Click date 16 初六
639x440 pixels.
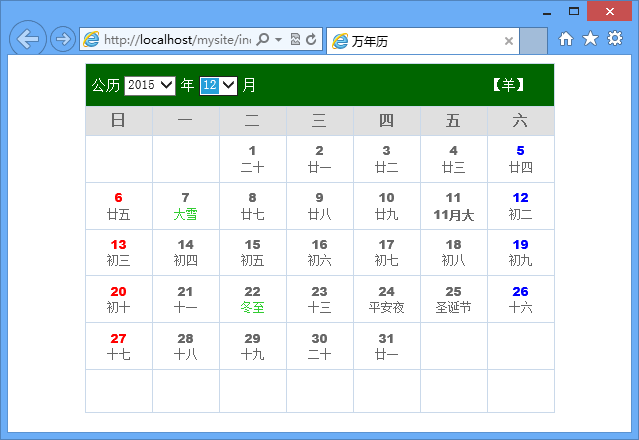pyautogui.click(x=320, y=253)
